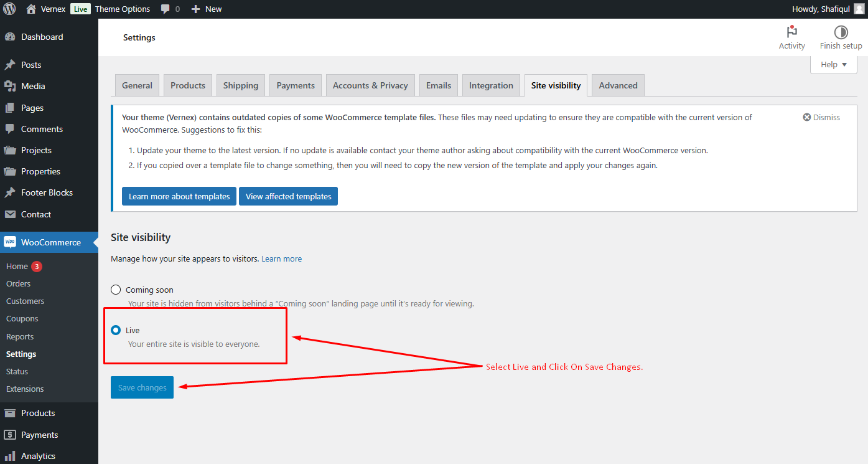Click Learn more about templates button
The image size is (868, 464).
[x=179, y=196]
